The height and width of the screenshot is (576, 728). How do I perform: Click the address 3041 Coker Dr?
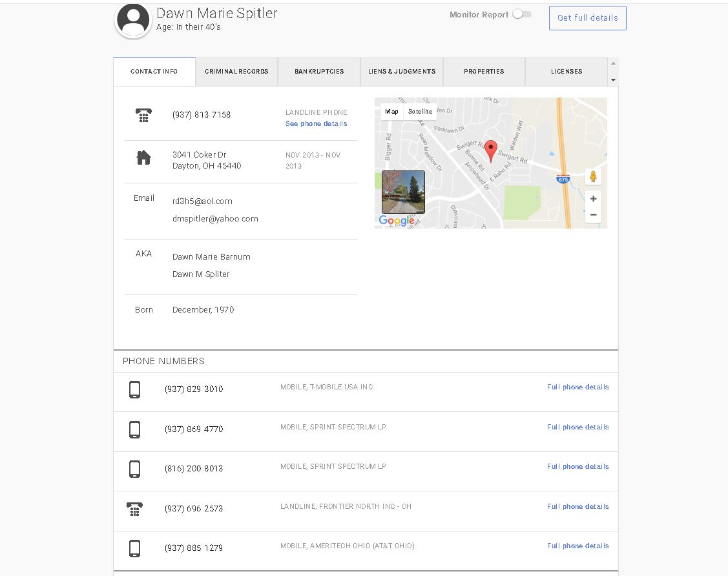click(x=207, y=160)
